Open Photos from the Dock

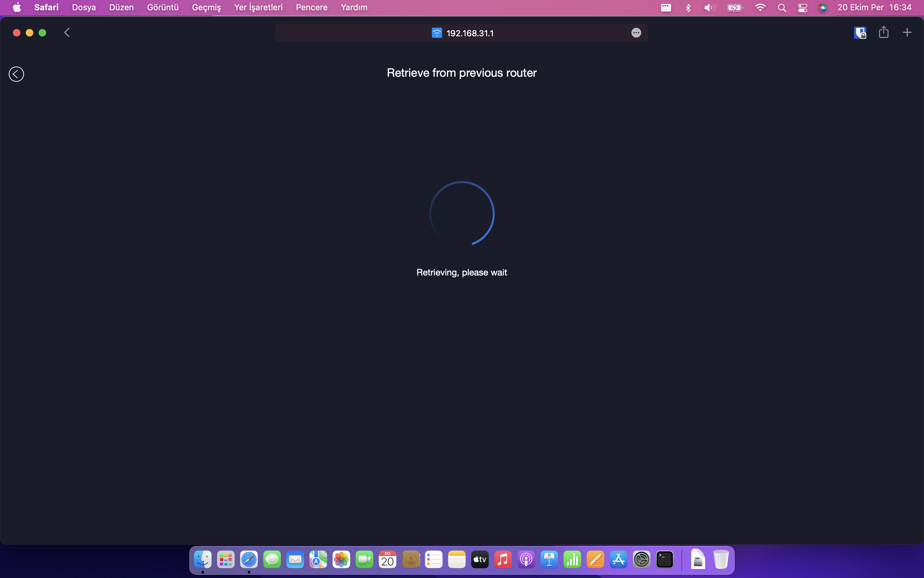pos(341,560)
